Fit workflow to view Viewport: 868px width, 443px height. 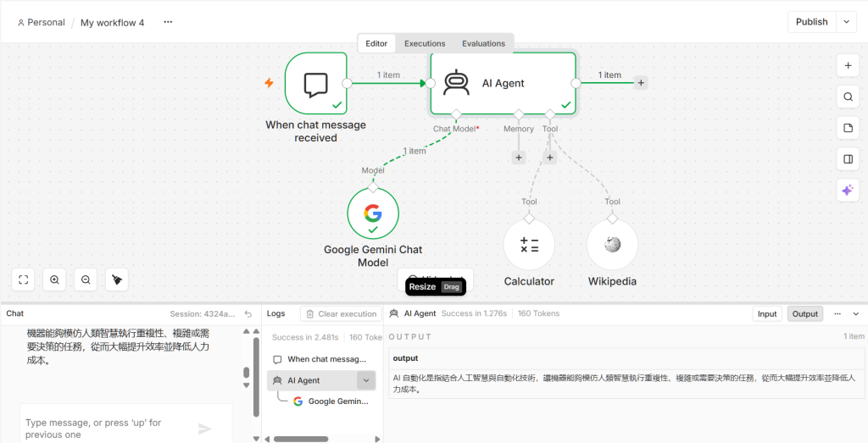[x=23, y=280]
